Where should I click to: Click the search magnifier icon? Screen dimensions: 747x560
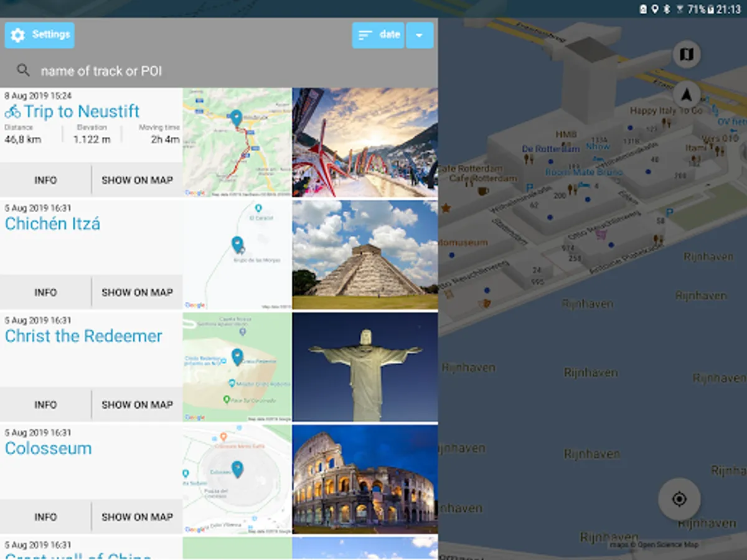coord(23,70)
